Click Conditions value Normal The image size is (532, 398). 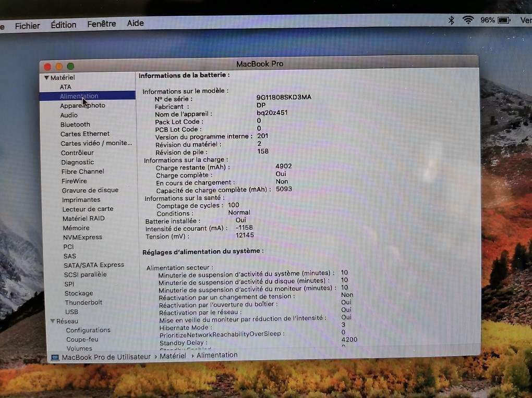(x=239, y=212)
